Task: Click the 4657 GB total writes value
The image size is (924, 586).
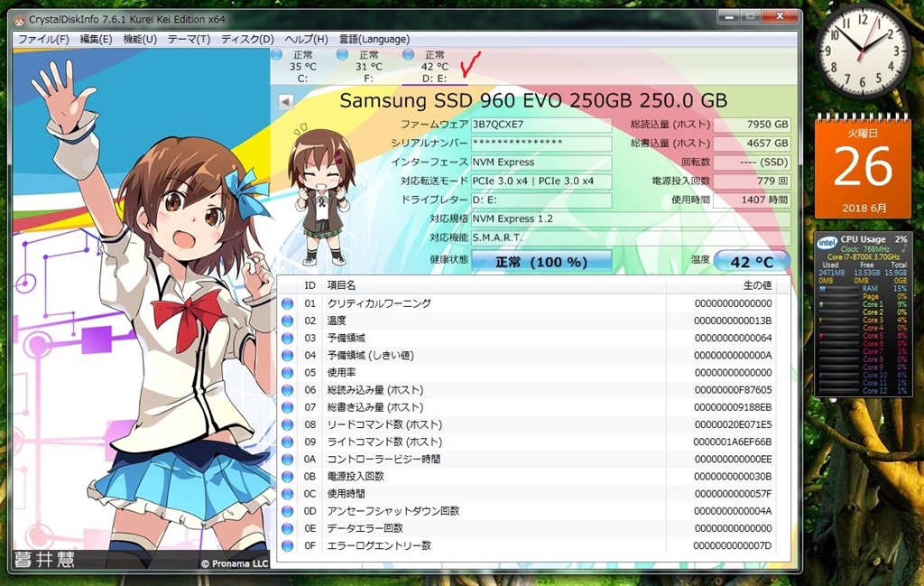Action: [752, 144]
